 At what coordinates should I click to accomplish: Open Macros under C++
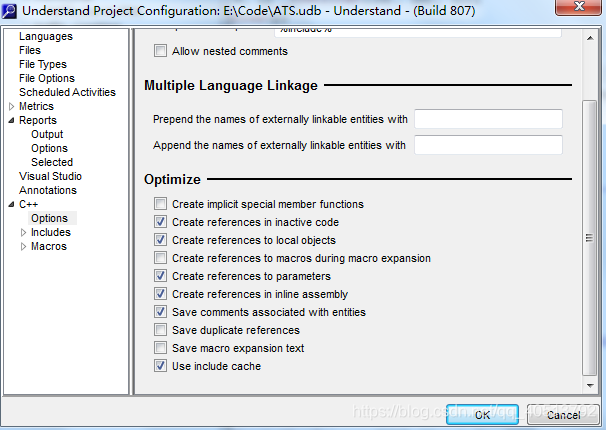tap(49, 246)
